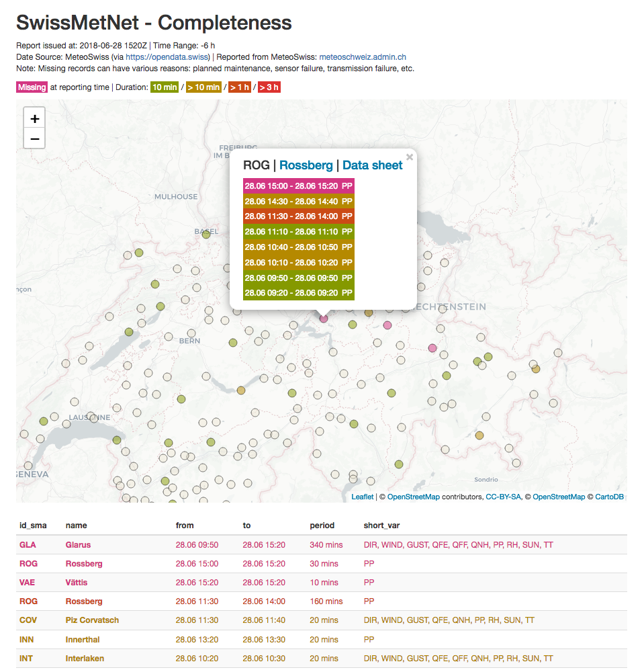The image size is (644, 670).
Task: Open the CartoDB attribution link
Action: click(x=609, y=497)
